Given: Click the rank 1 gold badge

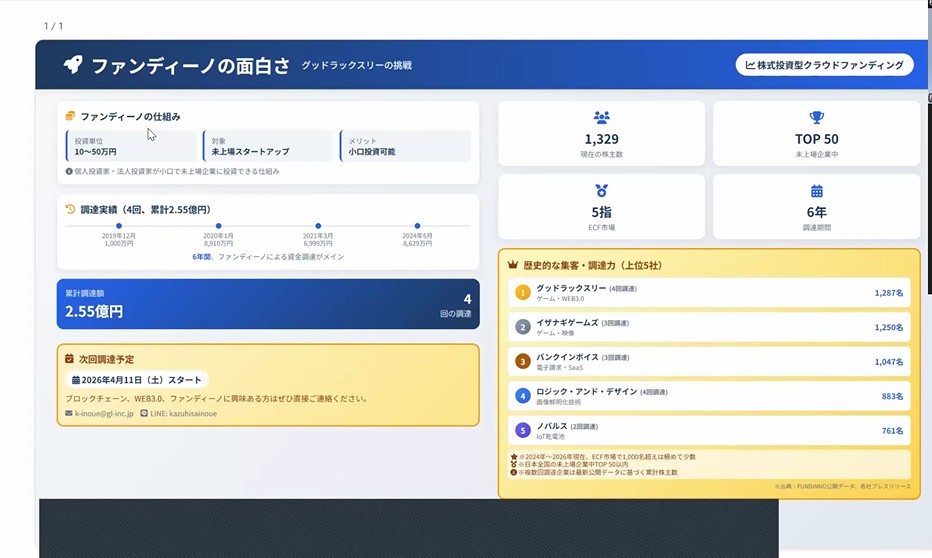Looking at the screenshot, I should [522, 292].
